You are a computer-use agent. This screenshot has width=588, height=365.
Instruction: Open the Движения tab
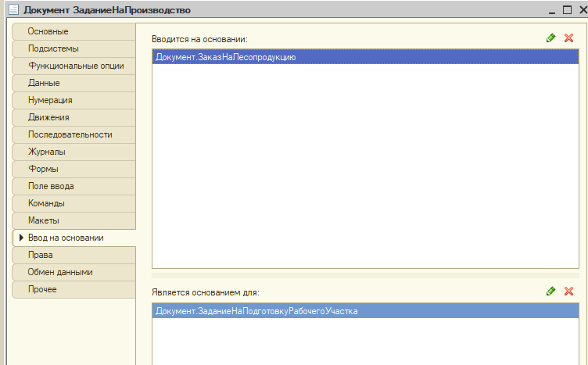coord(48,117)
